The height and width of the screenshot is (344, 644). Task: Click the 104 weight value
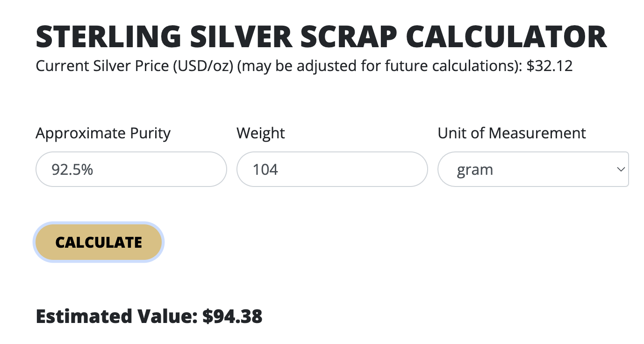265,169
